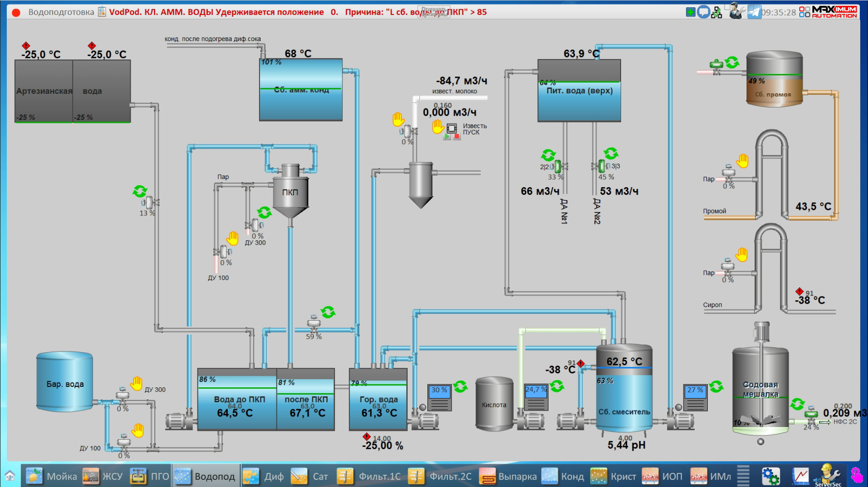The width and height of the screenshot is (868, 487).
Task: Click the pump left of Вода до ПКП tank
Action: coord(180,421)
